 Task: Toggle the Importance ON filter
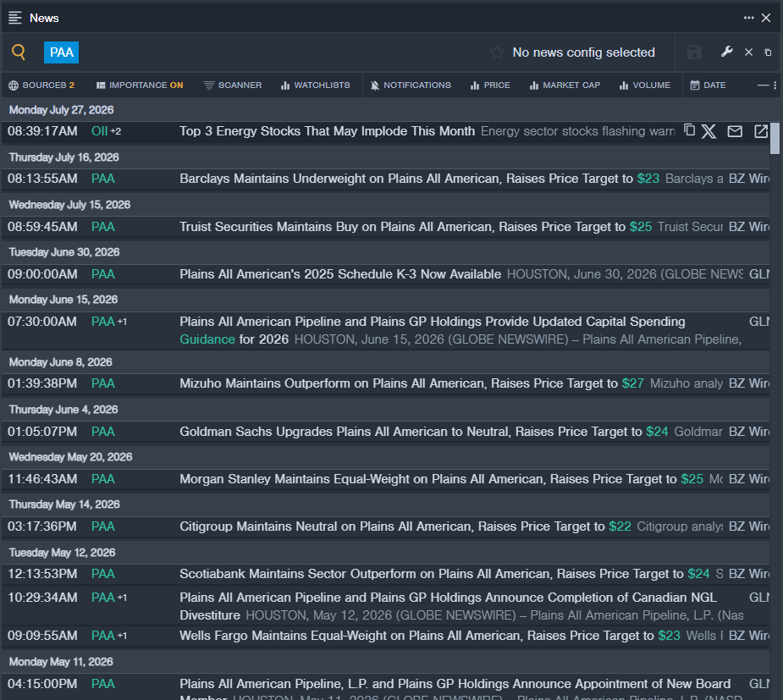point(140,85)
